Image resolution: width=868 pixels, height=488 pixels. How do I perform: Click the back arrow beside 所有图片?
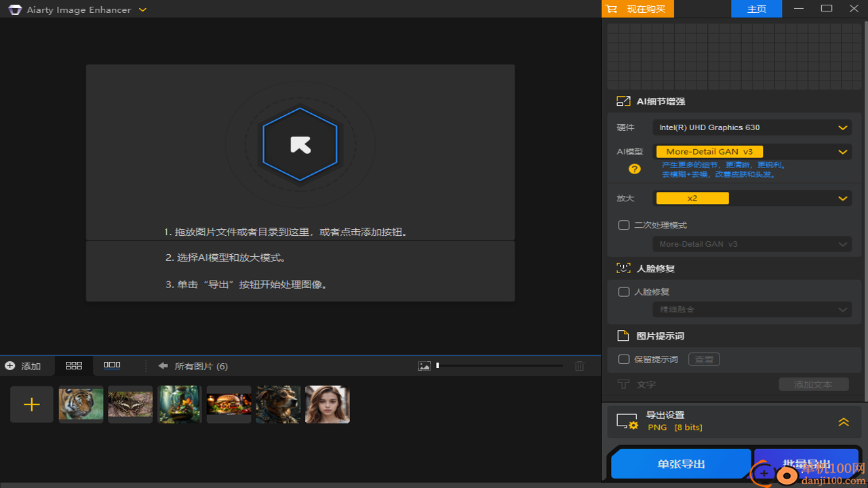163,366
